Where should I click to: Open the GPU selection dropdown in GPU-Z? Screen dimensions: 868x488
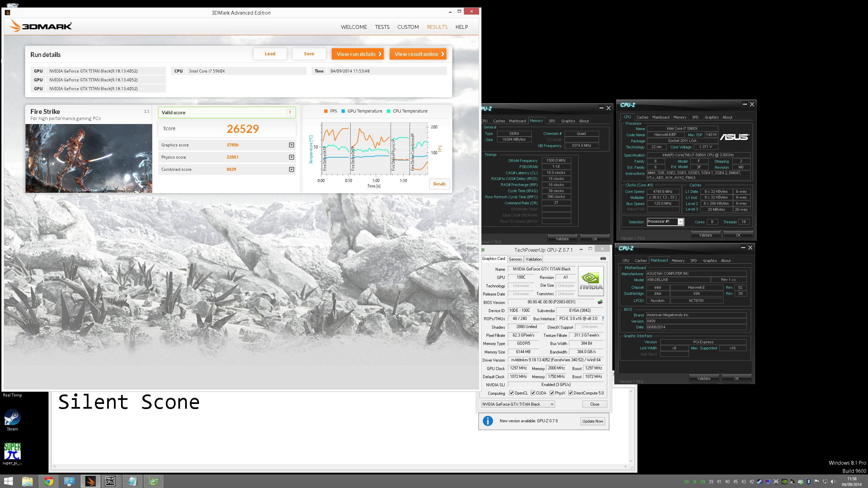click(x=518, y=404)
